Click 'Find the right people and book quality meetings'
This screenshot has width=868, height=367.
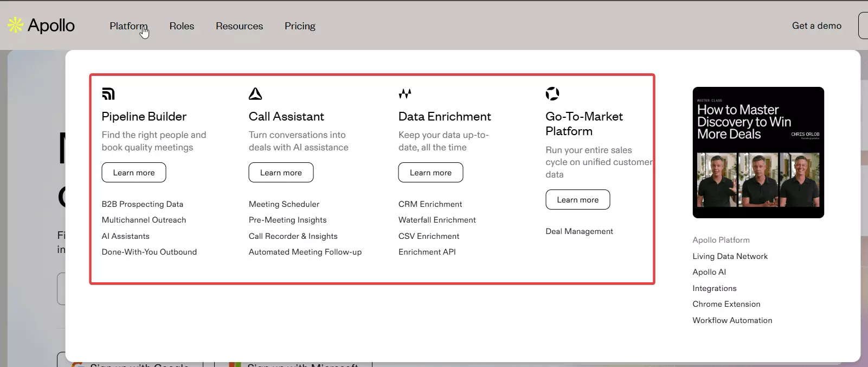pos(154,141)
